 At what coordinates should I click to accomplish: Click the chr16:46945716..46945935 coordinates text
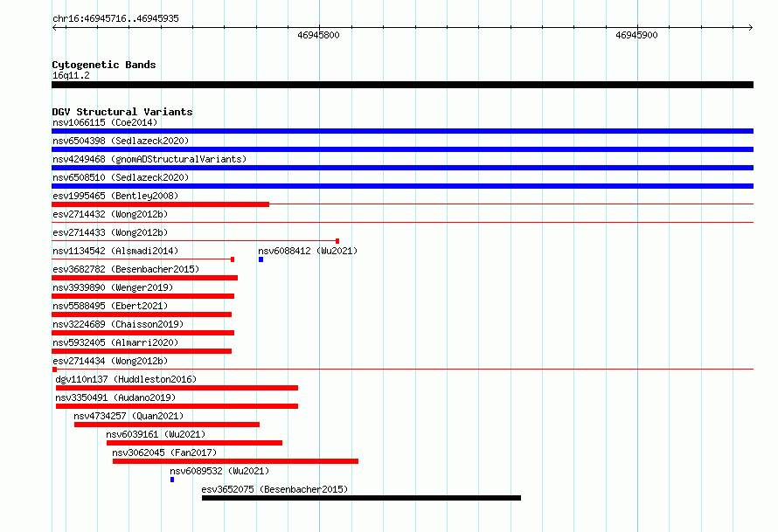(x=115, y=19)
